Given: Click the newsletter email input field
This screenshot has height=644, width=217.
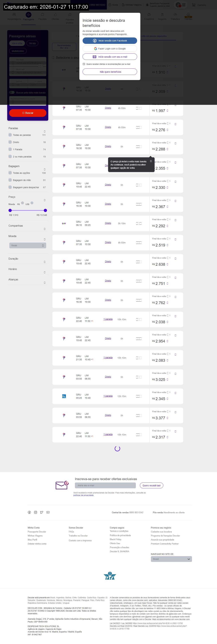Looking at the screenshot, I should tap(105, 486).
